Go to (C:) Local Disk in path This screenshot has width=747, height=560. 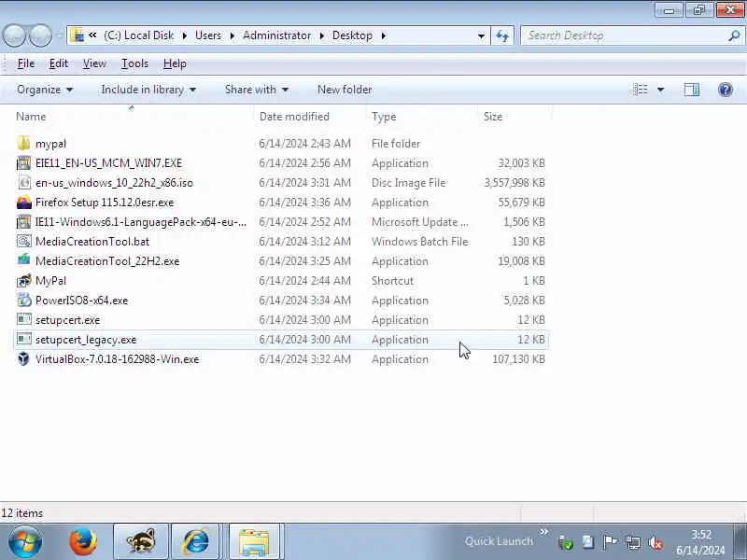pyautogui.click(x=138, y=35)
